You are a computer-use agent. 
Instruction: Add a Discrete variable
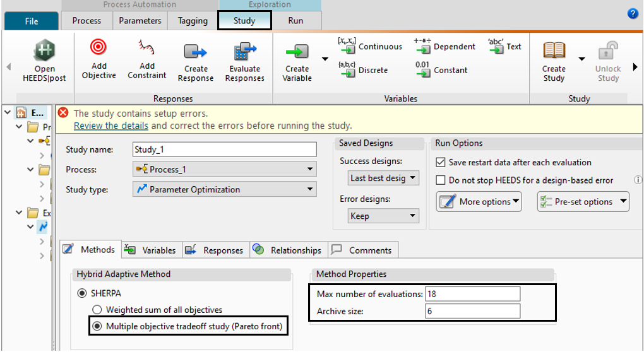coord(364,70)
